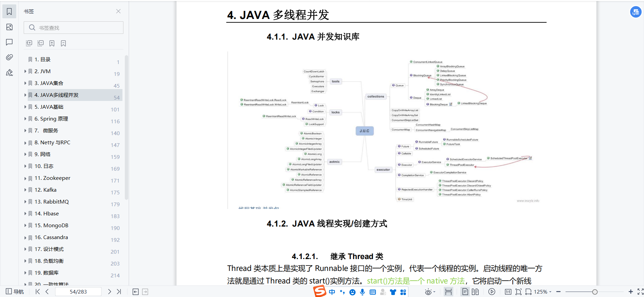Switch to two-page view
Viewport: 644px width, 297px height.
(475, 292)
